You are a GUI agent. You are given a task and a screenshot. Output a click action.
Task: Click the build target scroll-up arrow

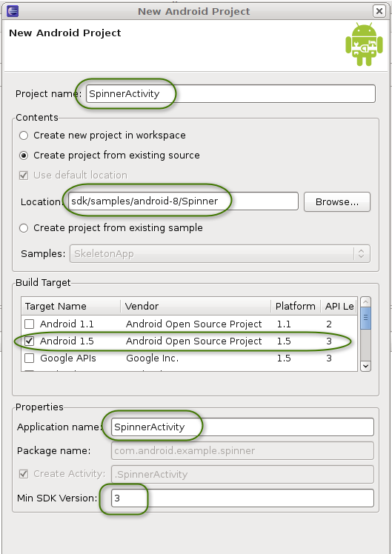tap(365, 301)
